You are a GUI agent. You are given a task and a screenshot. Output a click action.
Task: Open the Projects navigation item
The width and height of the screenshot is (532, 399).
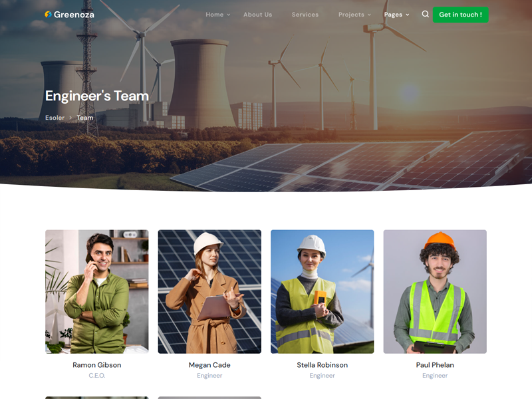[x=351, y=15]
